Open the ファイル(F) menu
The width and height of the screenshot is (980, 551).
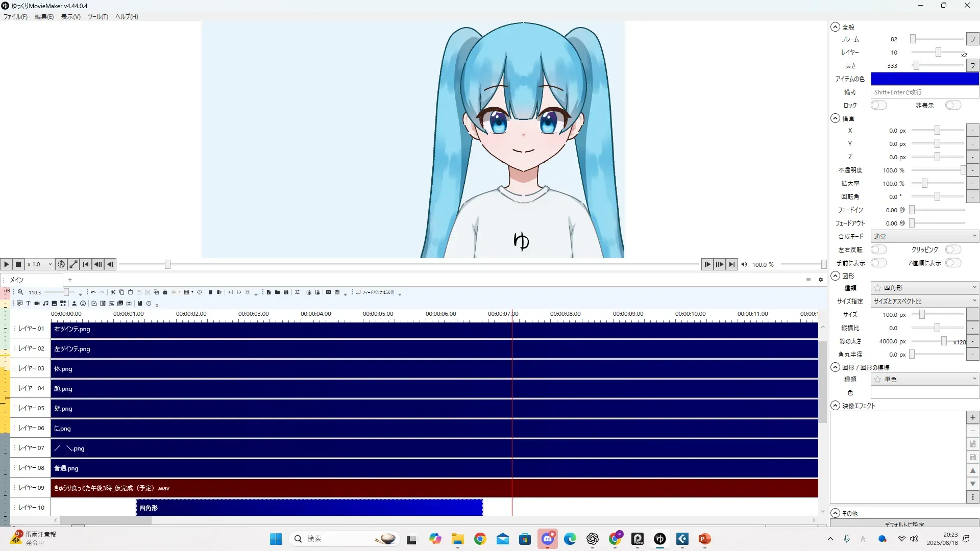pos(15,17)
